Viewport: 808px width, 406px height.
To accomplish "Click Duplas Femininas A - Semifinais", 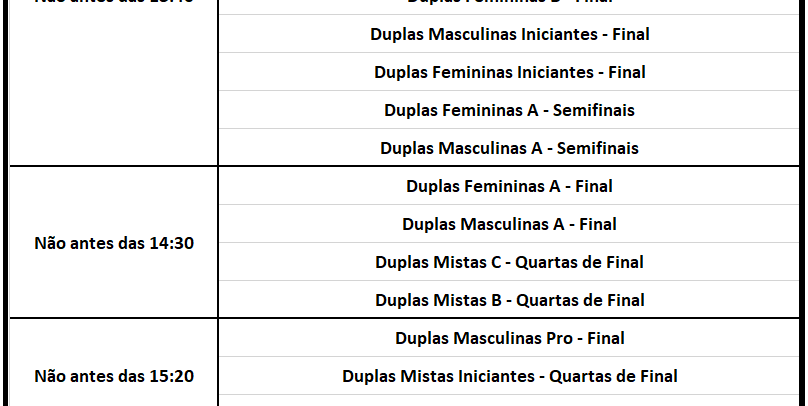I will pos(509,110).
